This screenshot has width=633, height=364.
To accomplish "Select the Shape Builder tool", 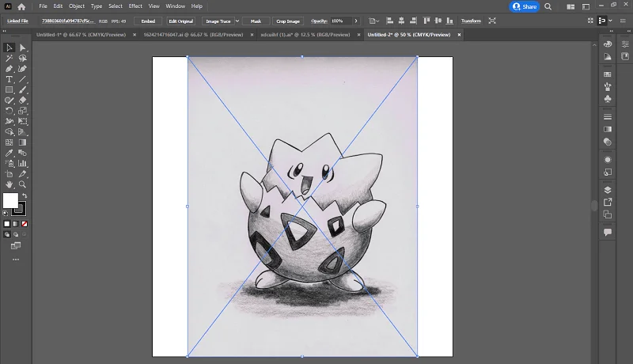I will point(9,132).
